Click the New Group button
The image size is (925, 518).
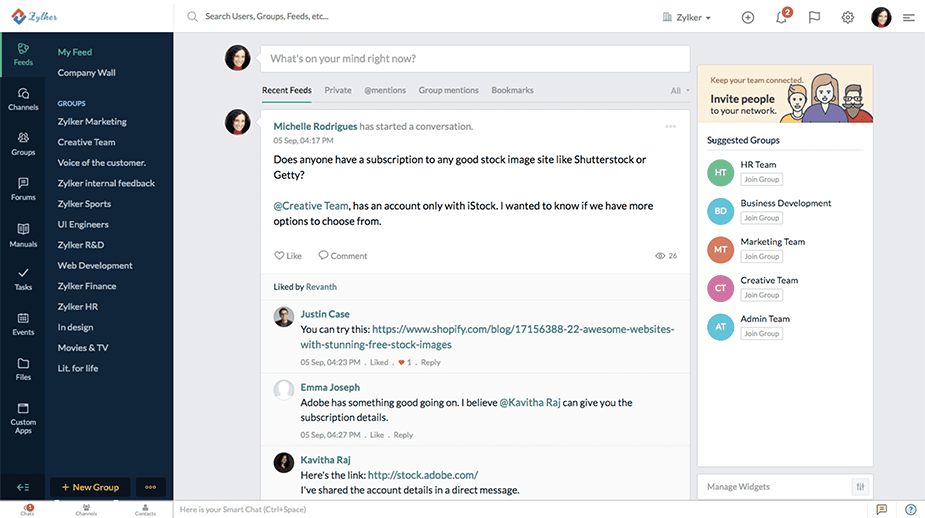(x=90, y=487)
